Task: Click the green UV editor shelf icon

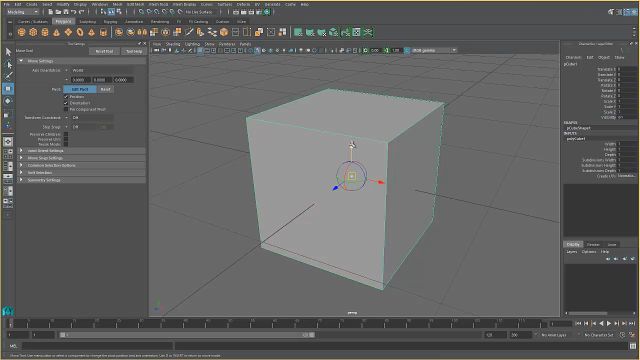Action: (356, 32)
